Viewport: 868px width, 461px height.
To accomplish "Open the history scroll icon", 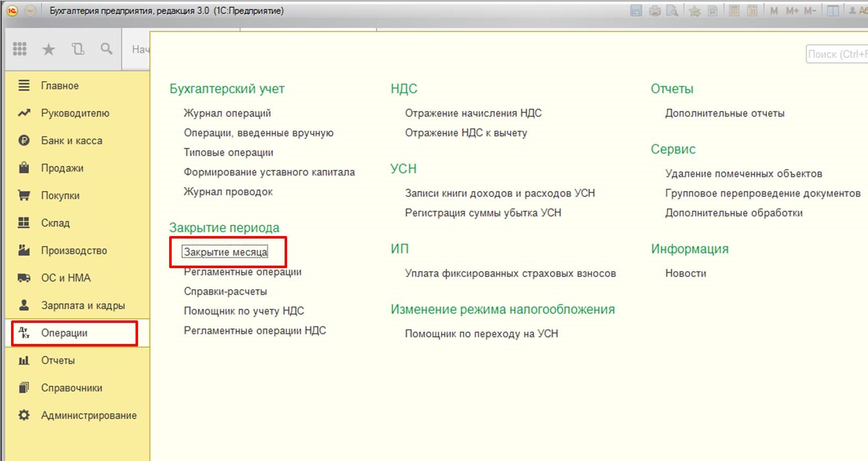I will pyautogui.click(x=78, y=49).
